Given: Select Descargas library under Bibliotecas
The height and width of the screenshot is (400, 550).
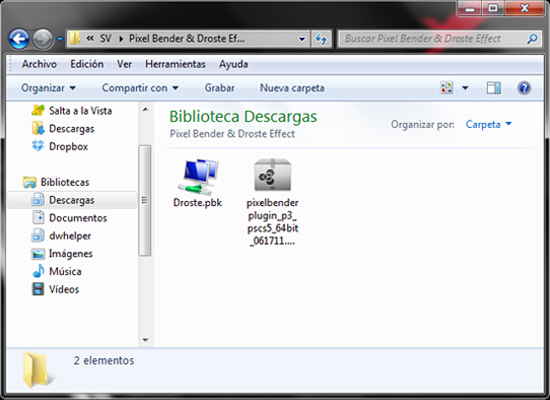Looking at the screenshot, I should coord(72,200).
